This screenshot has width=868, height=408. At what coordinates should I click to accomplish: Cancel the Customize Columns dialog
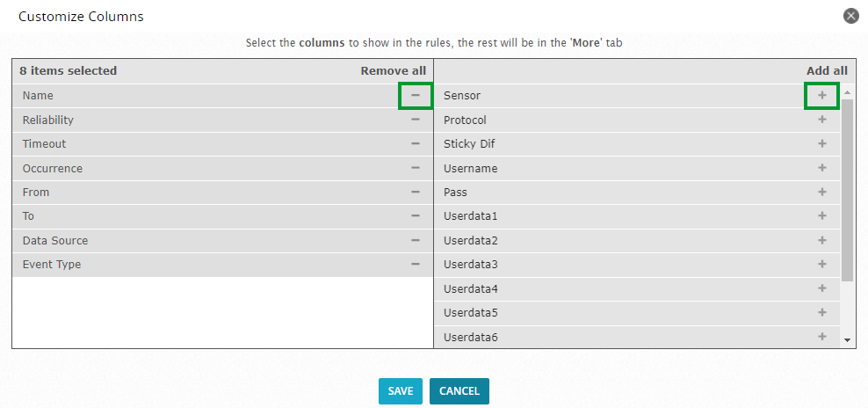click(459, 390)
